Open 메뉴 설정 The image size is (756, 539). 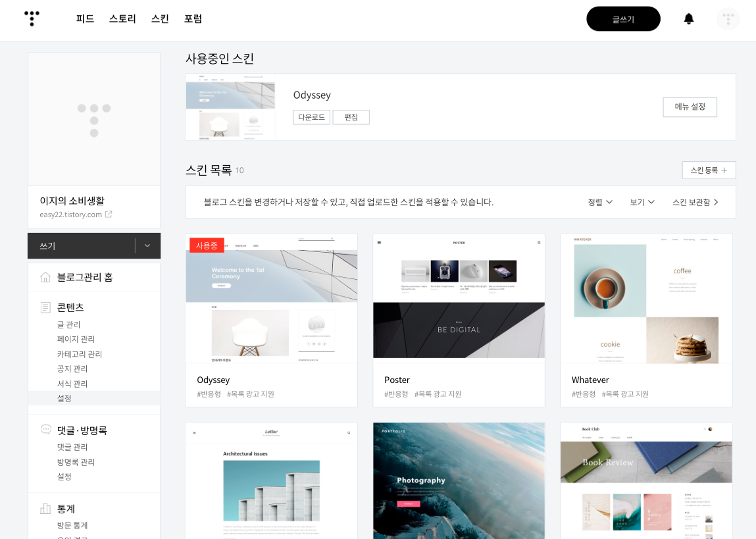[690, 107]
